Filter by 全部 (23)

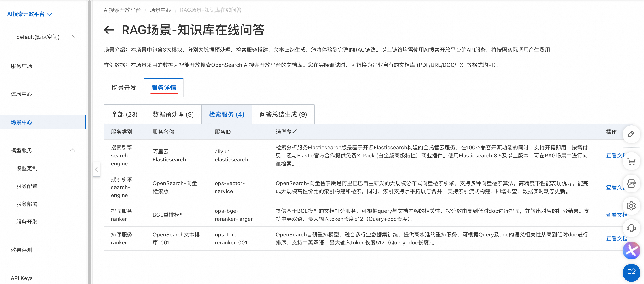click(x=124, y=114)
